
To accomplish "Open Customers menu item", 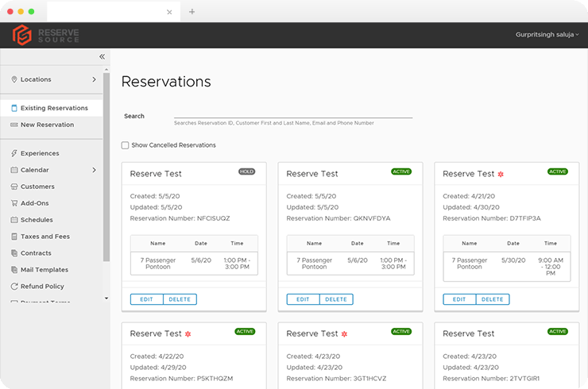I will click(x=52, y=187).
